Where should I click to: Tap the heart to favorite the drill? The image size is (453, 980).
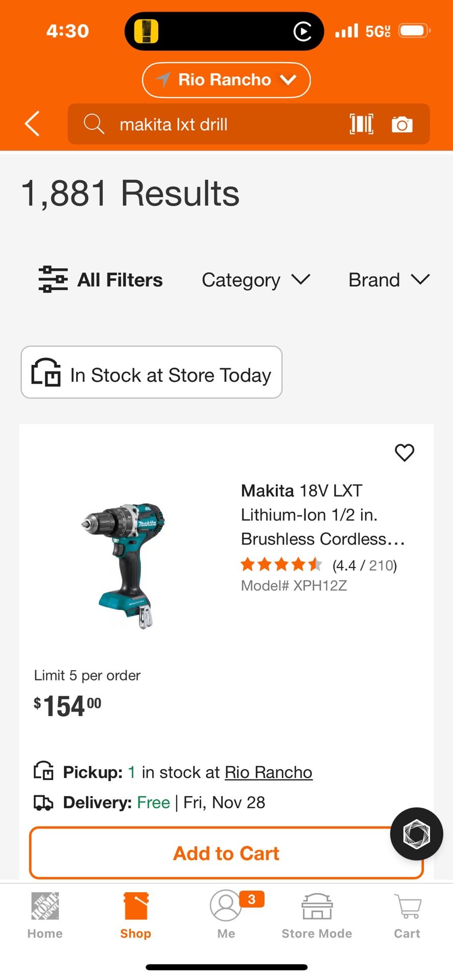404,453
